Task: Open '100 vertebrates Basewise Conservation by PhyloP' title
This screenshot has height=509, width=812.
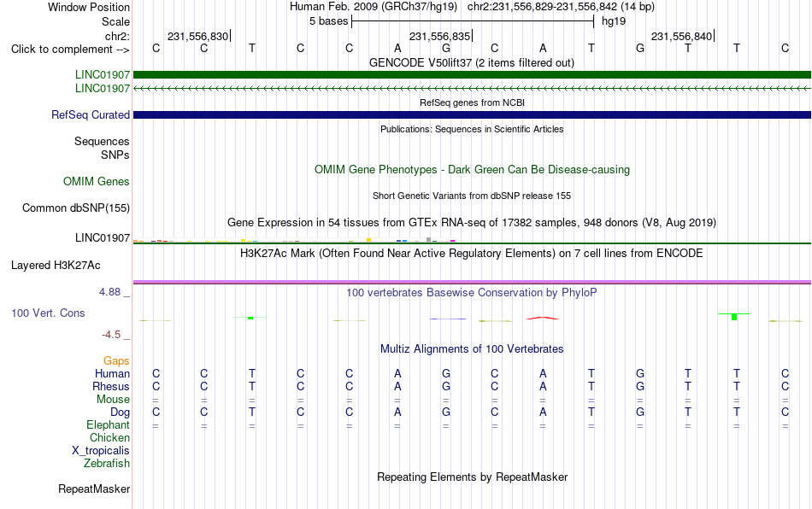Action: coord(472,293)
